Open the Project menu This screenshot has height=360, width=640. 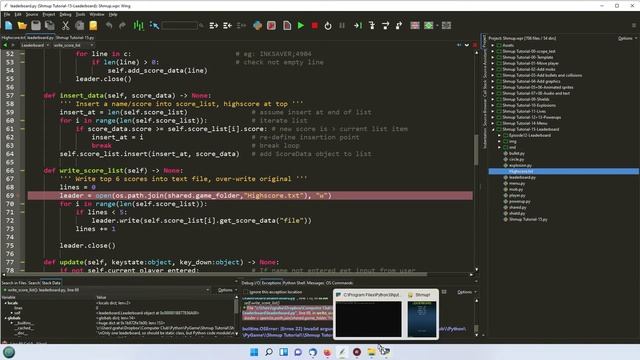point(49,14)
